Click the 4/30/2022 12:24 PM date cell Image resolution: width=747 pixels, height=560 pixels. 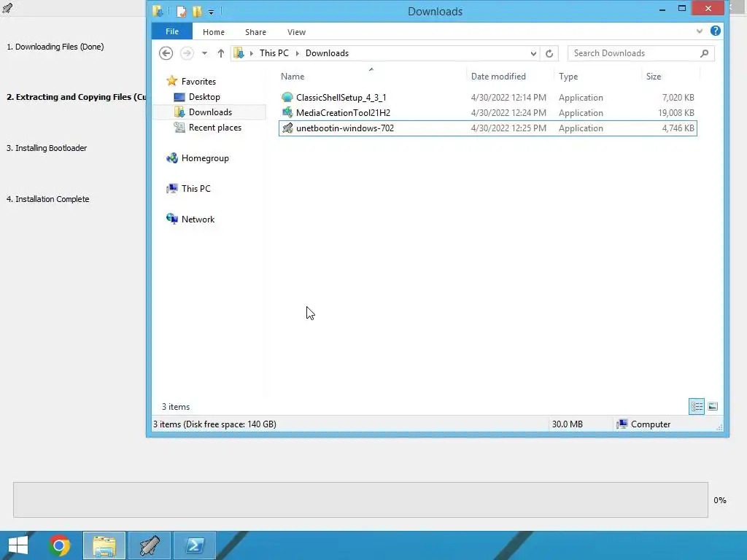tap(508, 113)
